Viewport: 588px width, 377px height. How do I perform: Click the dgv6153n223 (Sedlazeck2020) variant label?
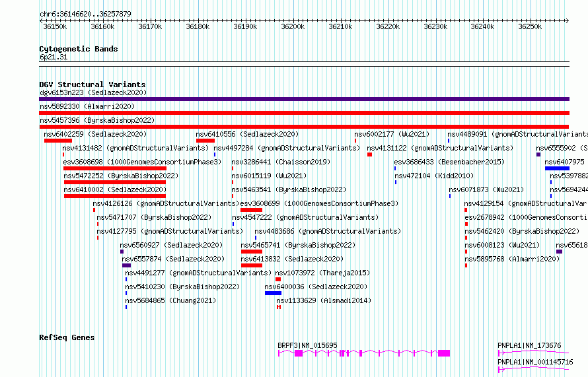(93, 92)
